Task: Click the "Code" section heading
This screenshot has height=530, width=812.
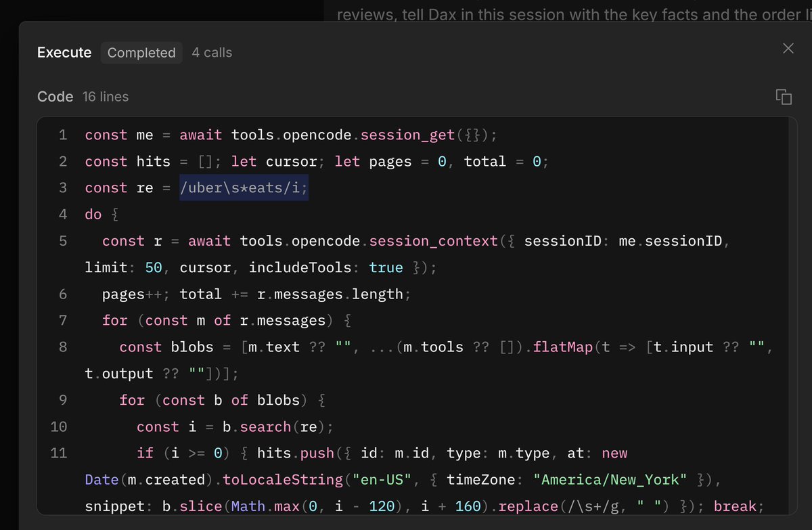Action: tap(55, 97)
